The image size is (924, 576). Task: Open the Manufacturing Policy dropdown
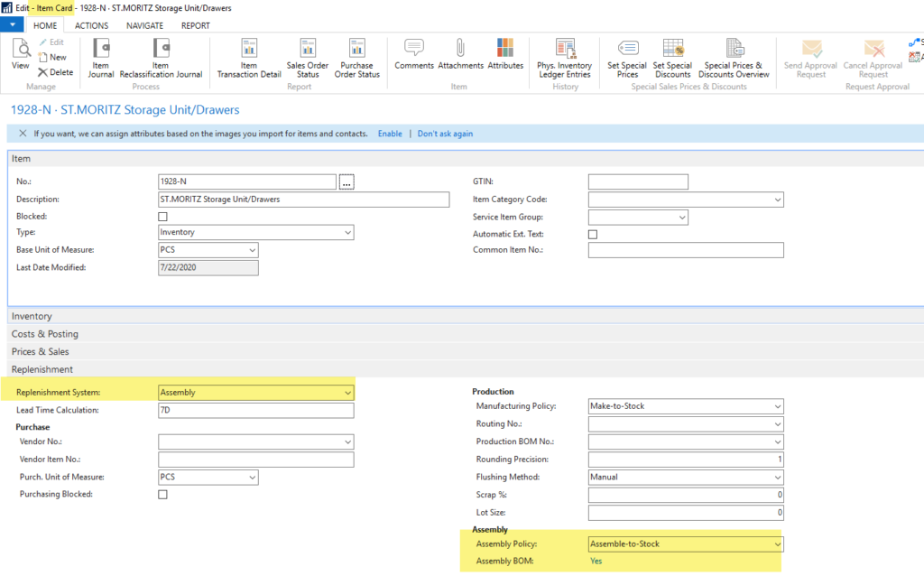coord(777,405)
